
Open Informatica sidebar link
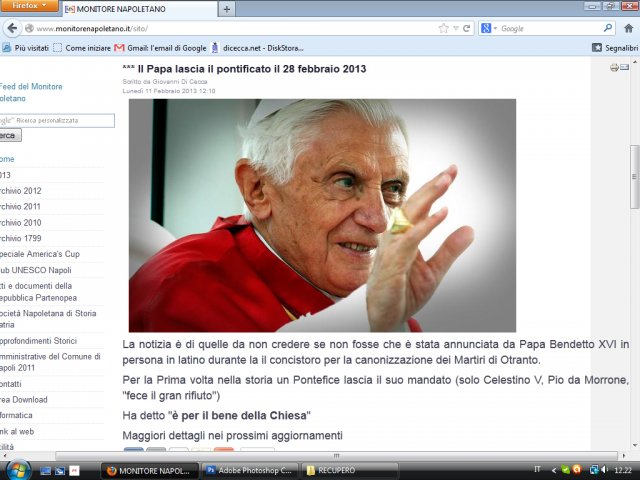(x=16, y=416)
